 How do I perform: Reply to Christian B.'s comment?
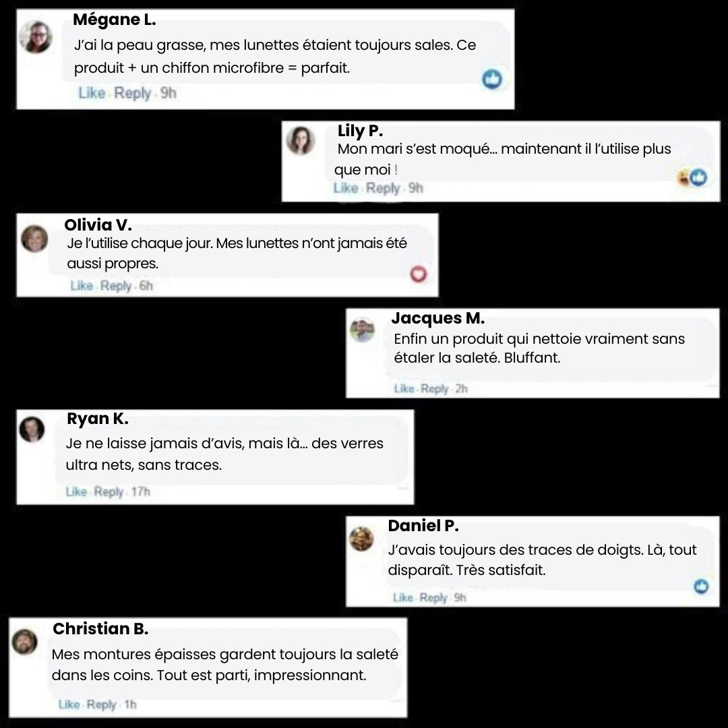click(x=101, y=704)
